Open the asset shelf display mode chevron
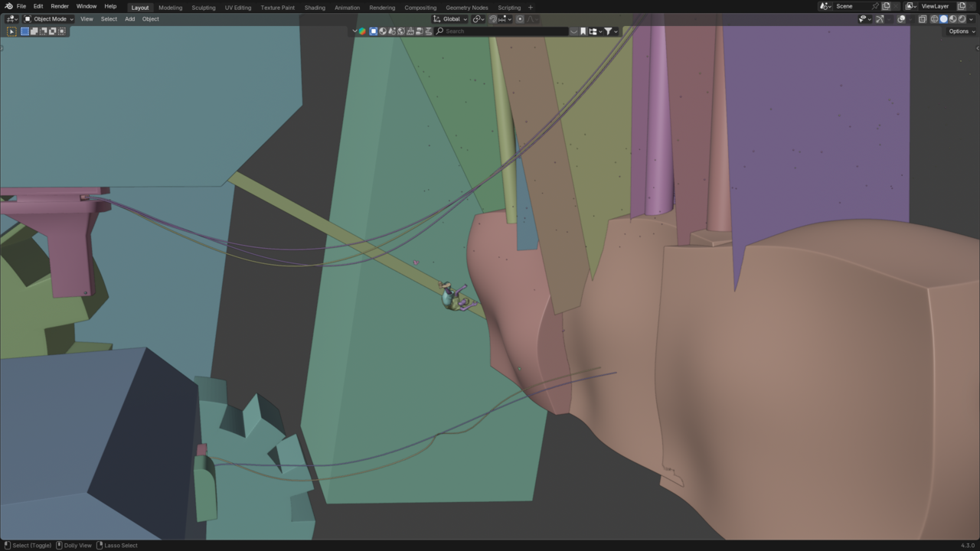 pyautogui.click(x=354, y=31)
